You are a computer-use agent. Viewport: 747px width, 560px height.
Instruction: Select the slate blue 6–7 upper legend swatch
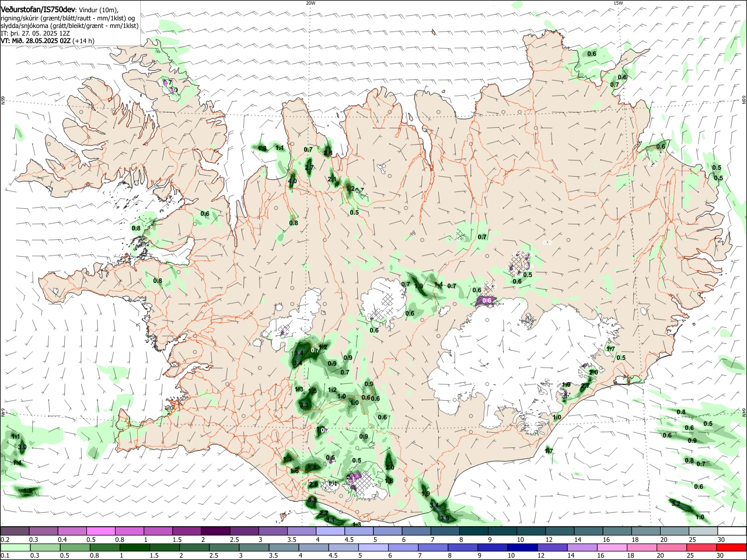pyautogui.click(x=416, y=531)
